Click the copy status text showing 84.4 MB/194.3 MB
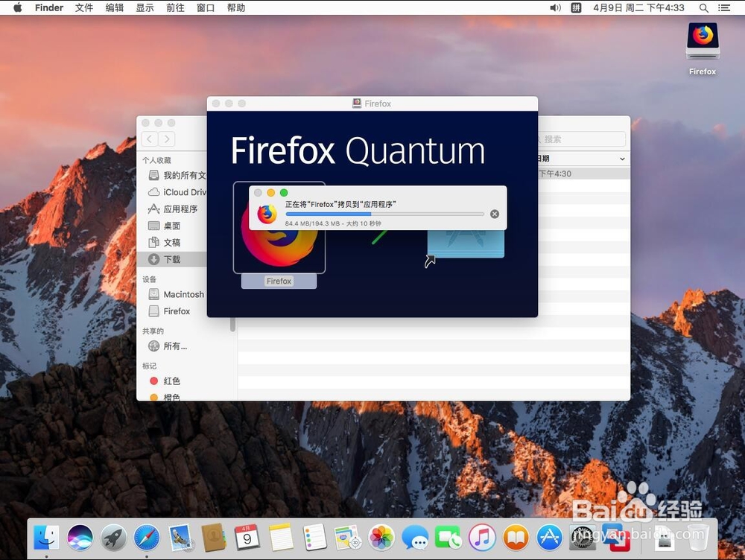The width and height of the screenshot is (745, 560). coord(333,223)
